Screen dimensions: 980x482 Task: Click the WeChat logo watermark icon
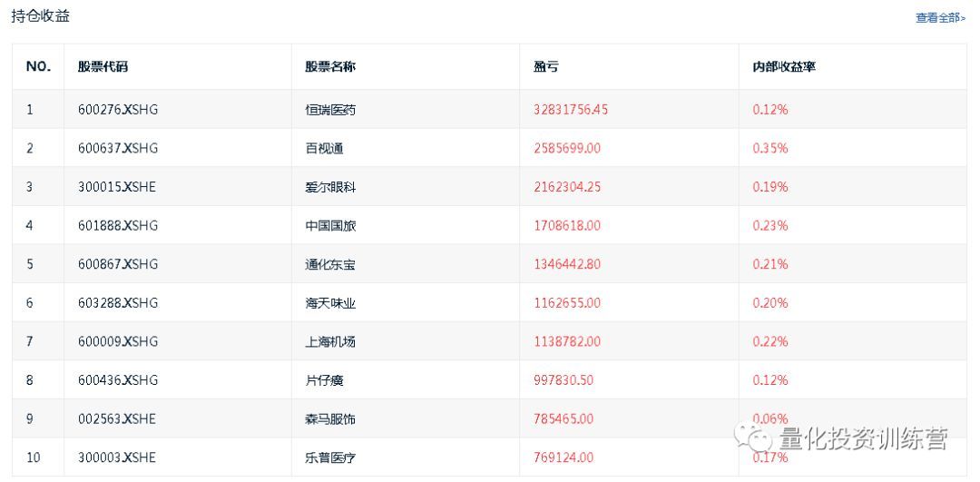click(754, 439)
